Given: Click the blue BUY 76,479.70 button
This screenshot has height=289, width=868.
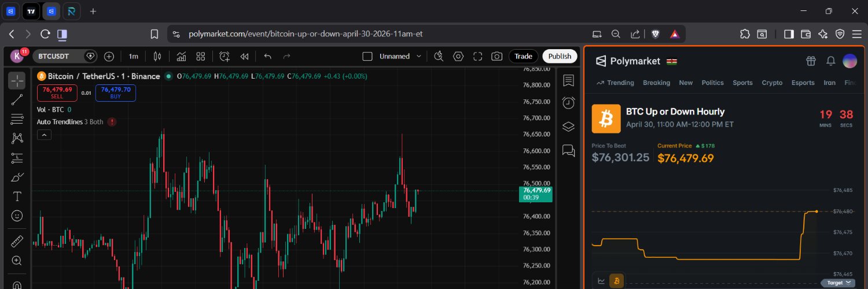Looking at the screenshot, I should tap(116, 92).
